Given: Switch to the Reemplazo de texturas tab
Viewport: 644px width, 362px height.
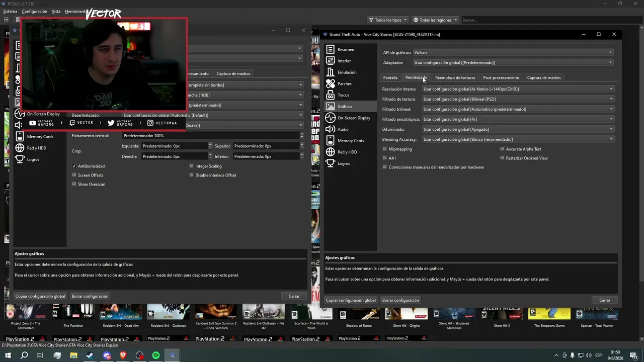Looking at the screenshot, I should [455, 77].
